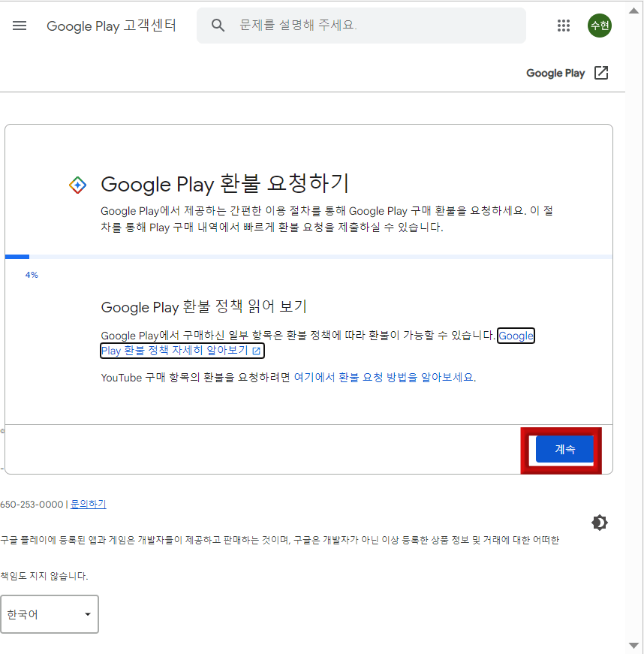Open the 한국어 language dropdown
Image resolution: width=644 pixels, height=654 pixels.
tap(50, 614)
